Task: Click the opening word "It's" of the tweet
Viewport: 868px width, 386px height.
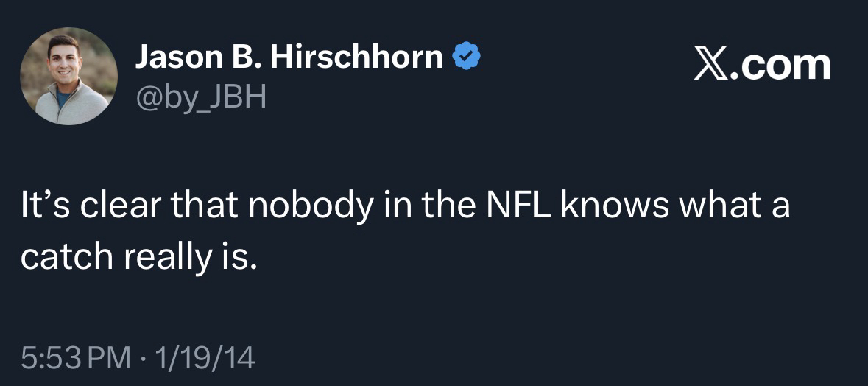Action: click(43, 207)
